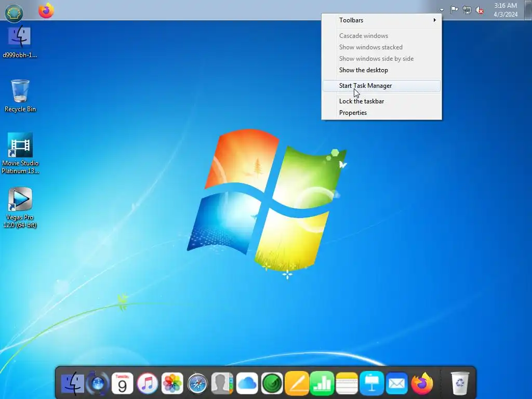Click Show windows stacked entry
Viewport: 532px width, 399px height.
click(382, 47)
